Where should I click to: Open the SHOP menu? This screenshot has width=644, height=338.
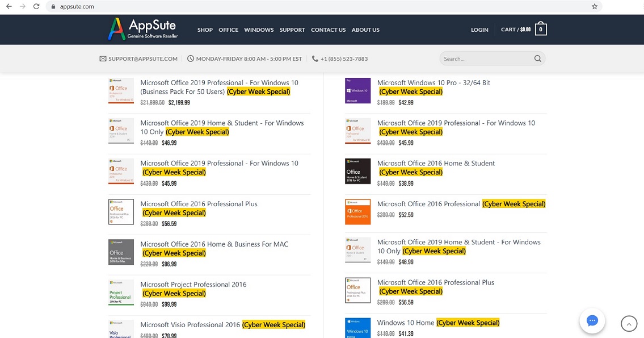click(x=205, y=30)
